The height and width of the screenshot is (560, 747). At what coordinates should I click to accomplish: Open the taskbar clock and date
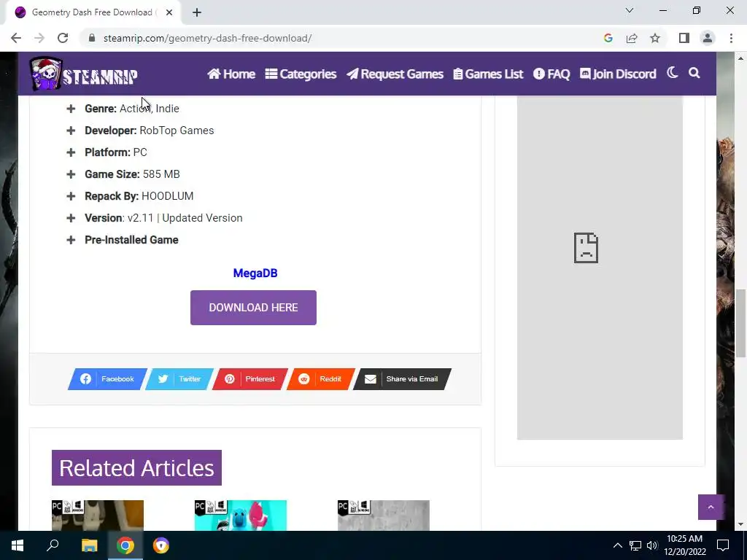[x=684, y=545]
